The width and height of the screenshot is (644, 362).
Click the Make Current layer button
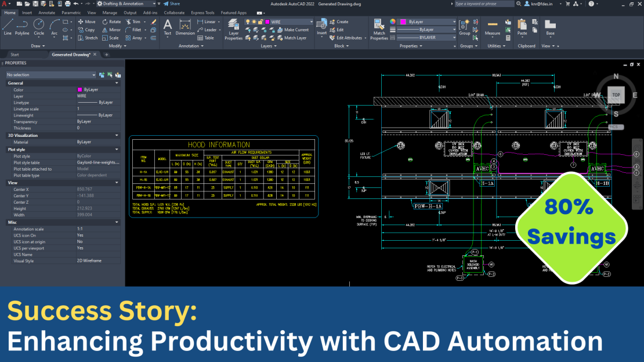tap(294, 30)
